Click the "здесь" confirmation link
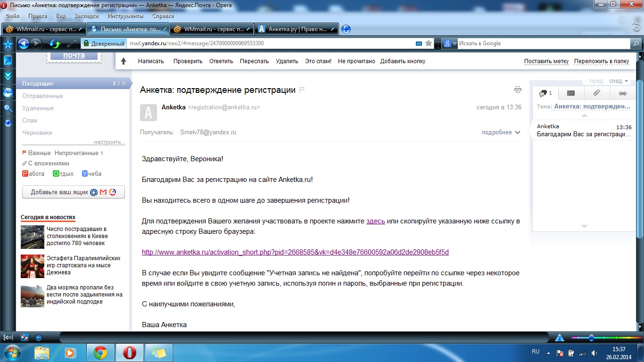Viewport: 644px width, 362px height. (x=376, y=221)
